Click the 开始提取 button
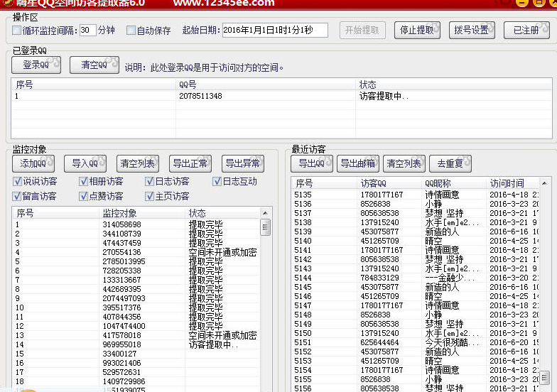 click(362, 30)
